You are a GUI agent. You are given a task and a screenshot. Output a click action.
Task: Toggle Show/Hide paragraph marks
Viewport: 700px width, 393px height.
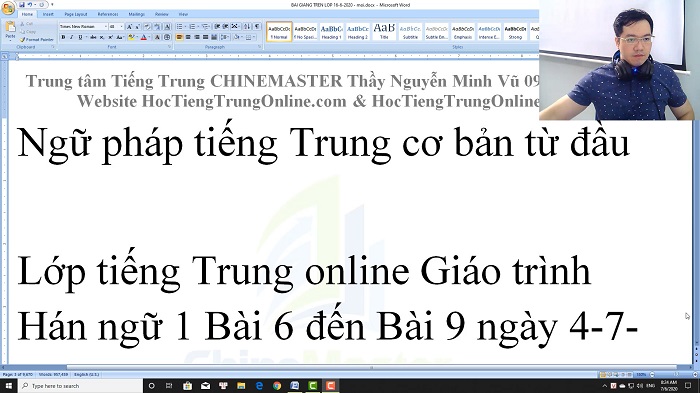(x=257, y=26)
